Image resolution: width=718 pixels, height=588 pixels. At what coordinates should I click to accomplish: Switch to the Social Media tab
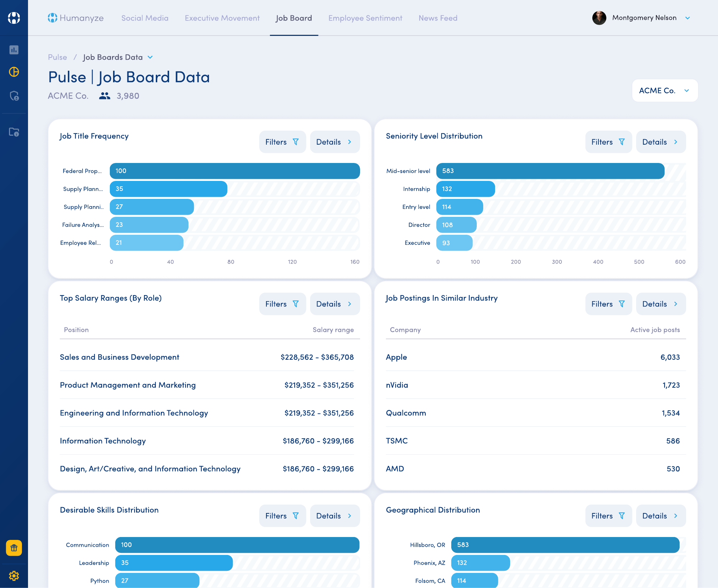tap(145, 18)
